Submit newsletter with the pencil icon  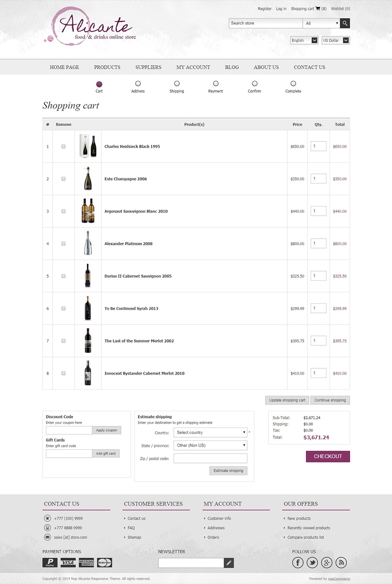click(229, 563)
